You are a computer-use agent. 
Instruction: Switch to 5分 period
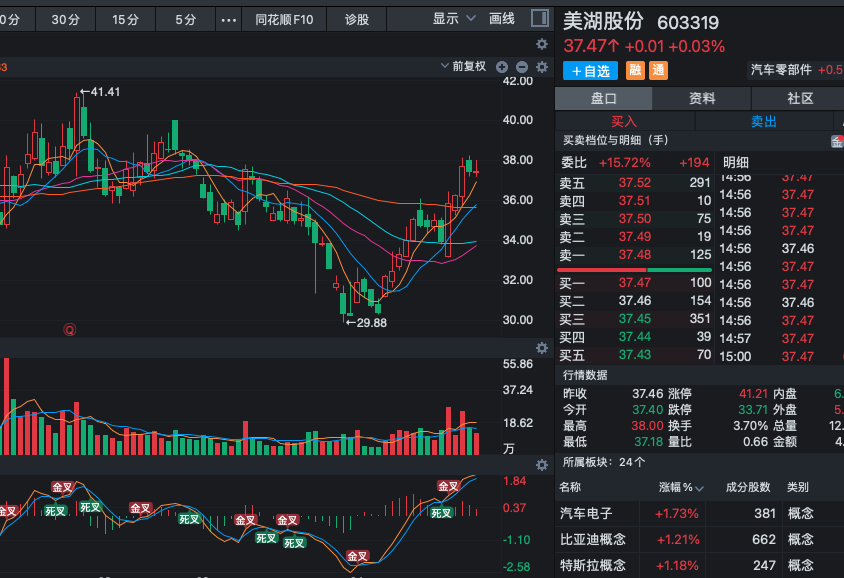[x=185, y=20]
